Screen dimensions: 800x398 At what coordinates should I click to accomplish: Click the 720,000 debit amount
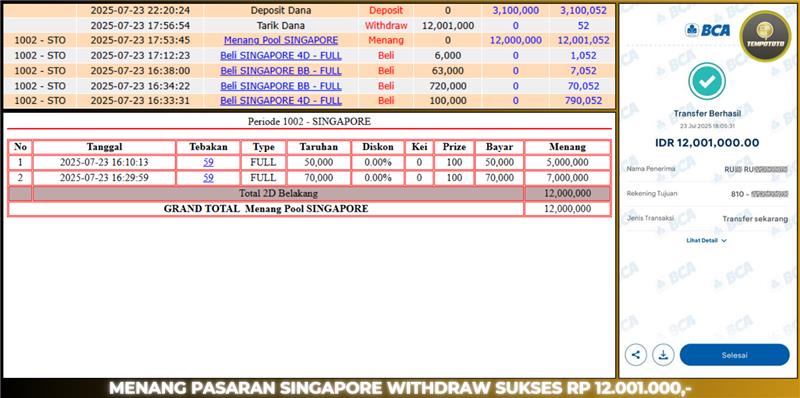[448, 86]
